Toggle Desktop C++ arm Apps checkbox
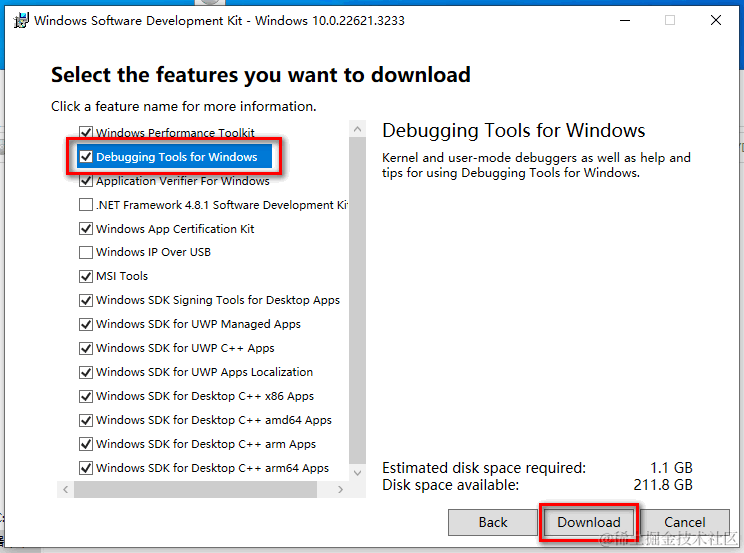This screenshot has height=553, width=744. (86, 444)
